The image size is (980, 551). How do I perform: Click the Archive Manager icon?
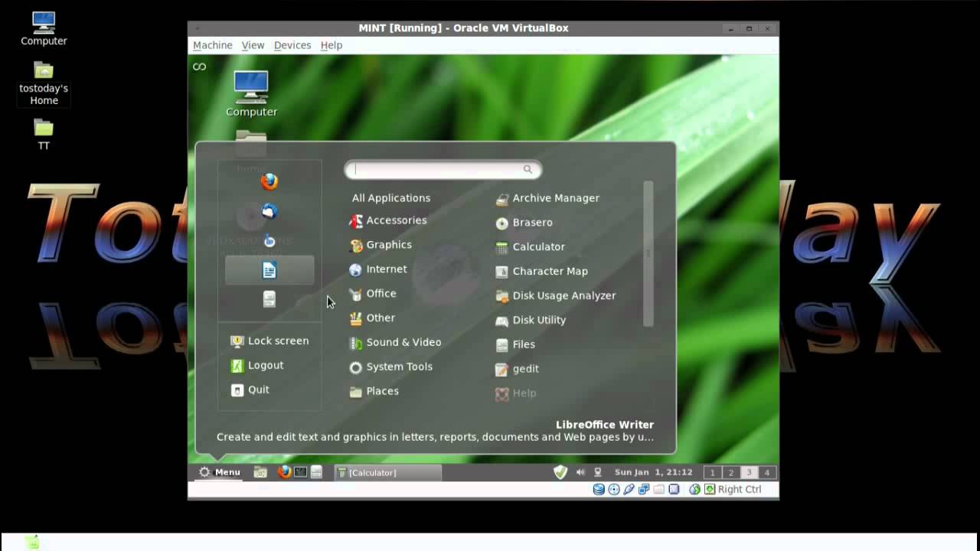[502, 198]
